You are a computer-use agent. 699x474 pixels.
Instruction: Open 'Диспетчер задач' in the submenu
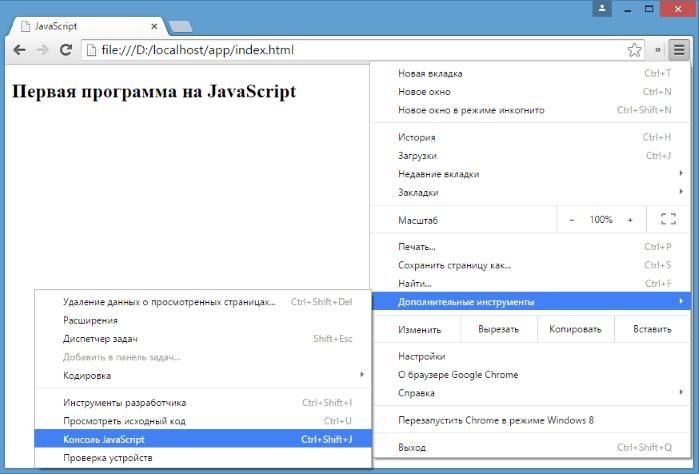[203, 339]
